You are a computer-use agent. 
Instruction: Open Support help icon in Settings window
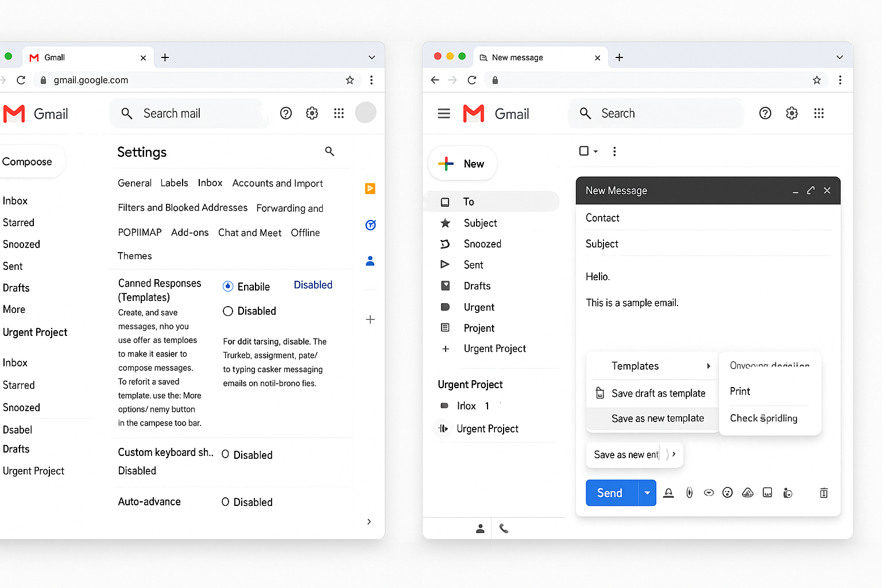pyautogui.click(x=286, y=113)
